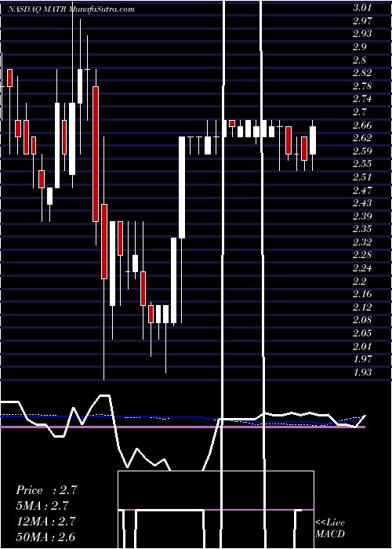
Task: Click the 2.66 price axis label
Action: tap(362, 125)
